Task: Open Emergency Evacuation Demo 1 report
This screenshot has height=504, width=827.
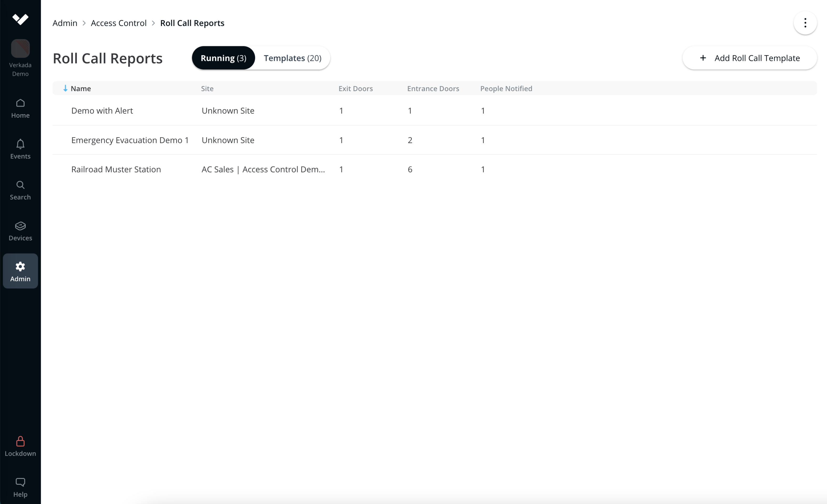Action: click(130, 140)
